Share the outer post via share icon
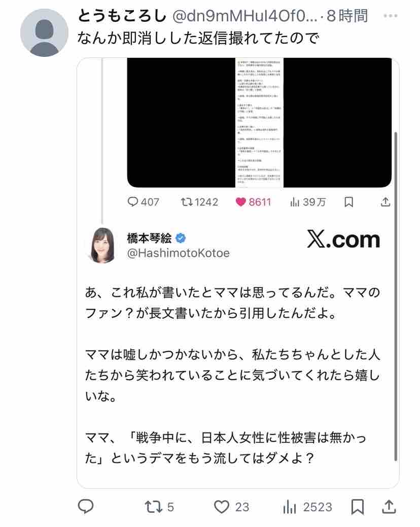 tap(389, 507)
